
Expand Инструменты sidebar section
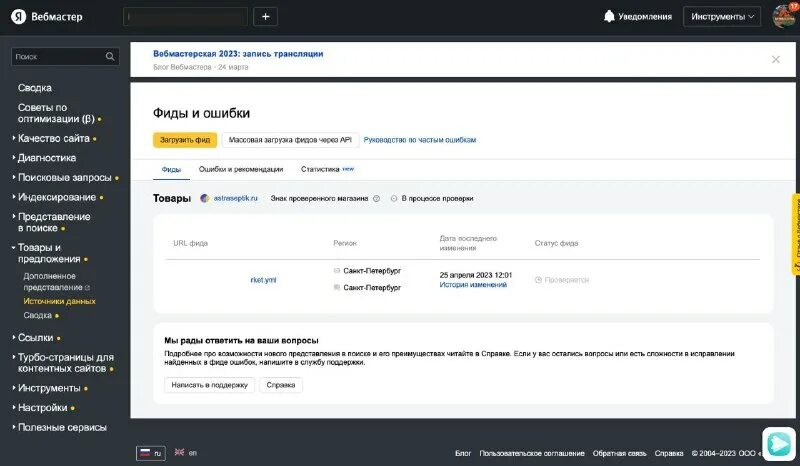pyautogui.click(x=49, y=388)
